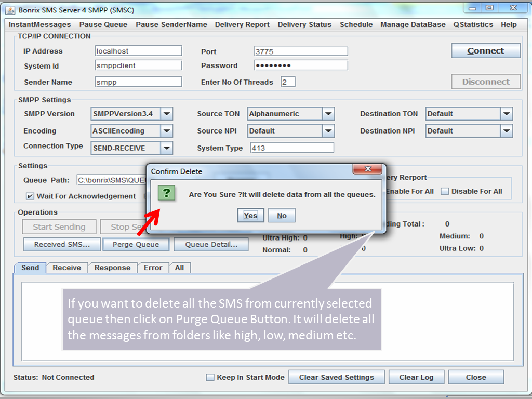Open the Connection Type dropdown
532x399 pixels.
[167, 148]
